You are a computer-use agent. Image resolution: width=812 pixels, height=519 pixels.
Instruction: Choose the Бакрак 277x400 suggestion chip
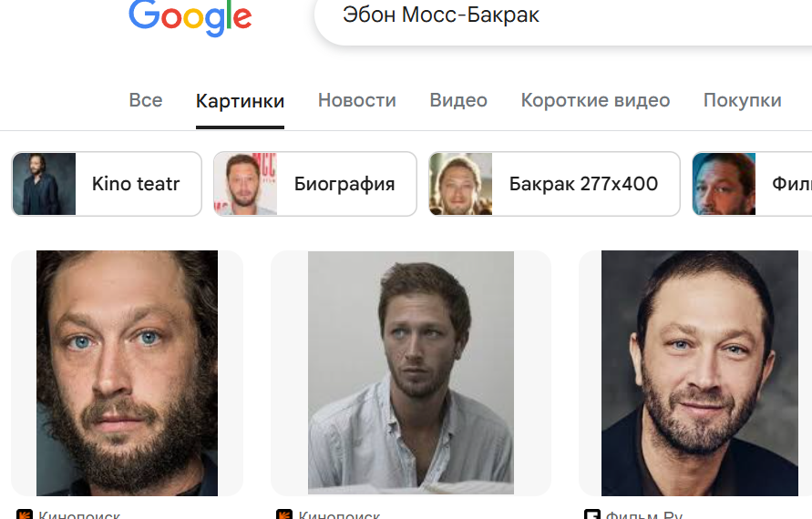coord(554,184)
